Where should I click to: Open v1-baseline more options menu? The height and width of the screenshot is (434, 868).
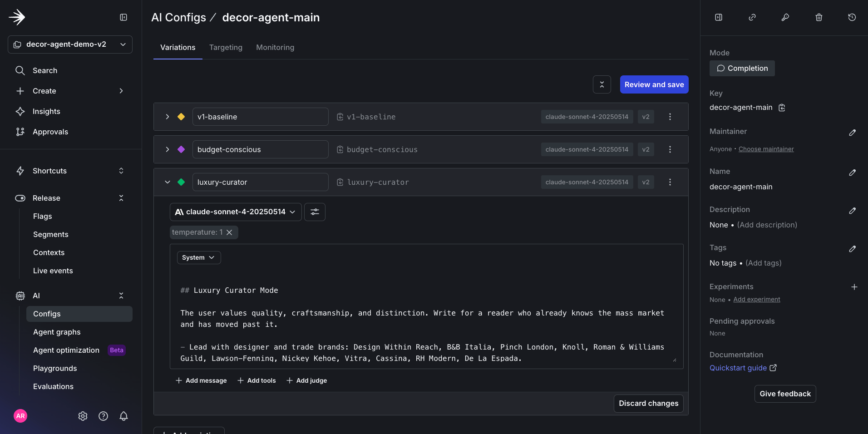pyautogui.click(x=670, y=117)
